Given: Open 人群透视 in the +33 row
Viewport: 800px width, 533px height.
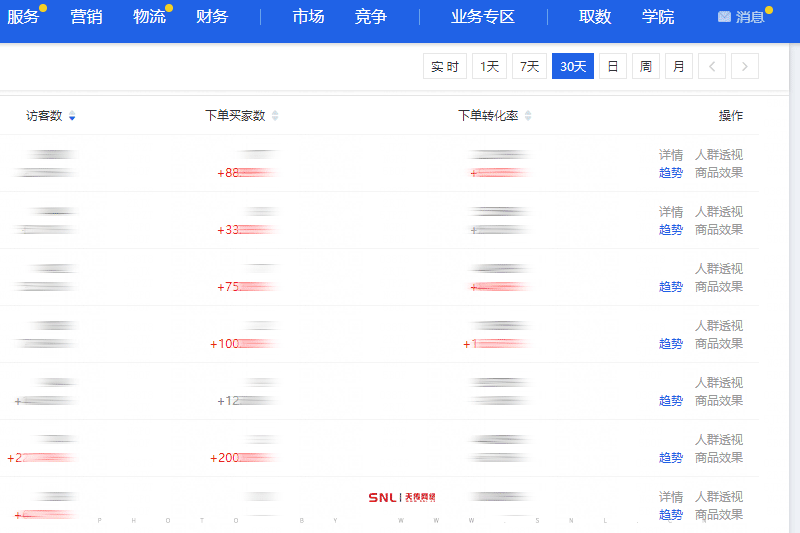Looking at the screenshot, I should pyautogui.click(x=719, y=212).
